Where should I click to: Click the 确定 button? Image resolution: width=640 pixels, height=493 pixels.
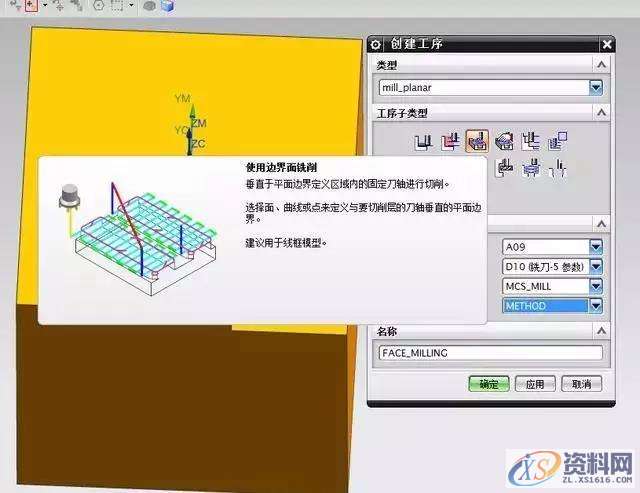coord(489,384)
